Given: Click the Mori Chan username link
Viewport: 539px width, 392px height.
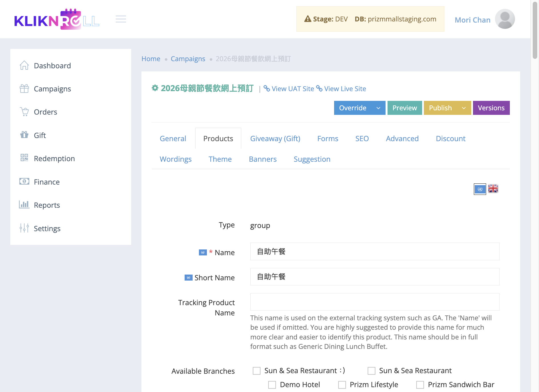Looking at the screenshot, I should coord(472,20).
